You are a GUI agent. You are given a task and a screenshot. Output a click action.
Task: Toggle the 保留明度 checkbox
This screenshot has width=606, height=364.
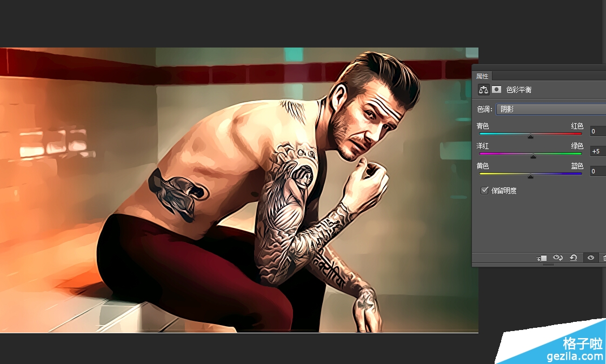coord(484,191)
